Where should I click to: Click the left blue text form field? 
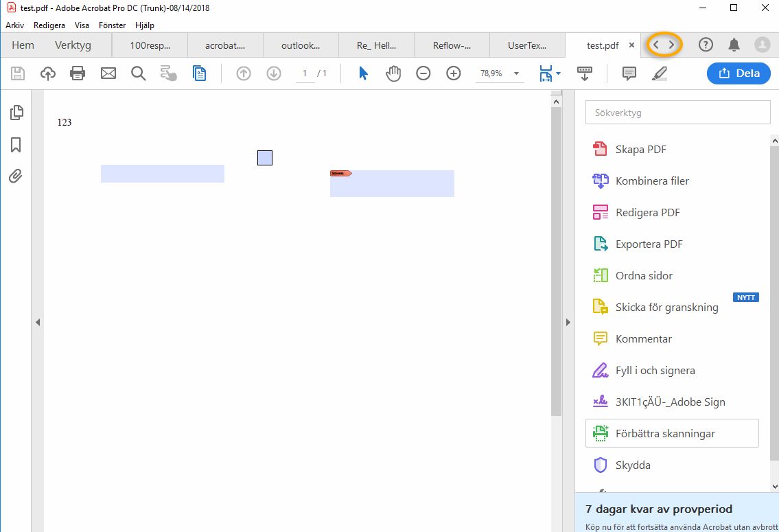tap(163, 174)
